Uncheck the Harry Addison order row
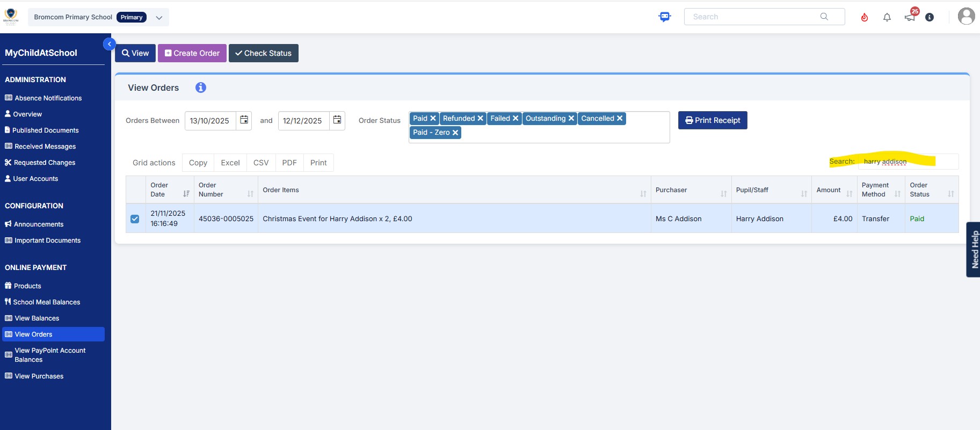 point(135,219)
